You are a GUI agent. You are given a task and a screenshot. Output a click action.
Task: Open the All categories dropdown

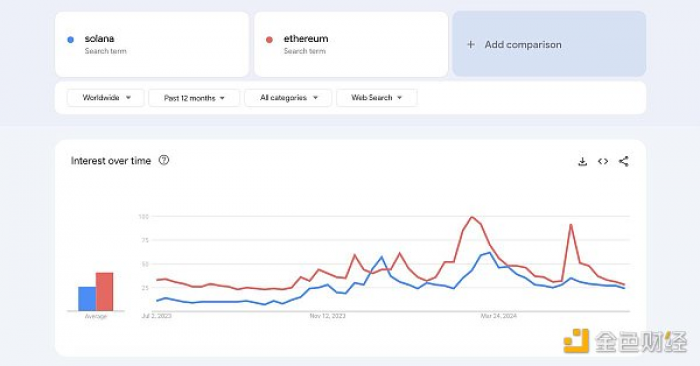[x=288, y=98]
